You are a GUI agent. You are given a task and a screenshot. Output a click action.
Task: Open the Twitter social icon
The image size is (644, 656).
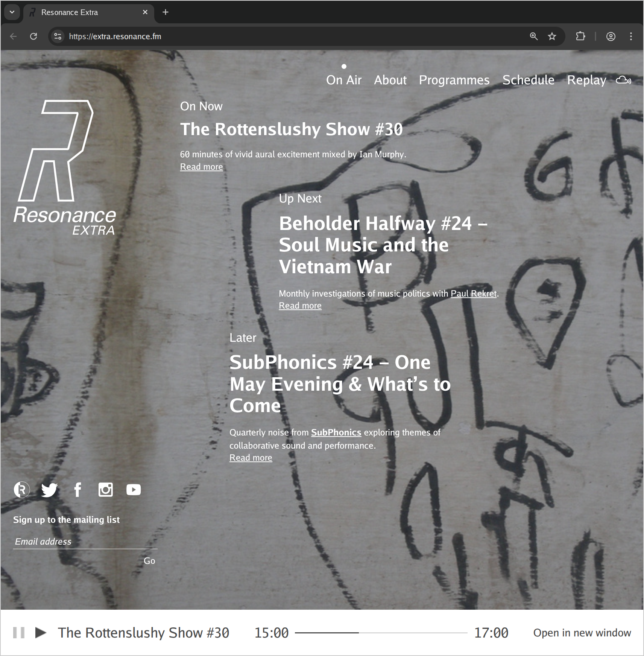[49, 490]
